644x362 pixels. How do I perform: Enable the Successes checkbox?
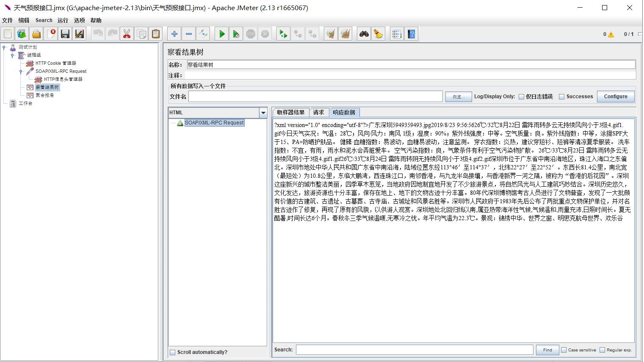pyautogui.click(x=562, y=97)
